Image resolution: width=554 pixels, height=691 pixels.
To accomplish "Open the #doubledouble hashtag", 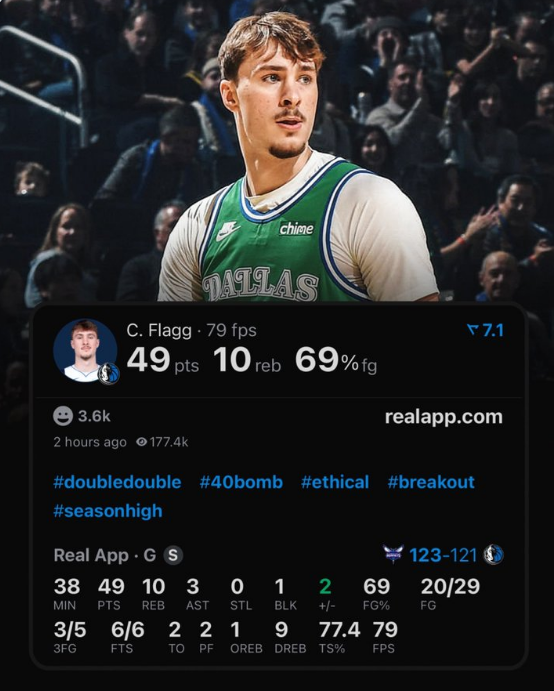I will pyautogui.click(x=117, y=482).
